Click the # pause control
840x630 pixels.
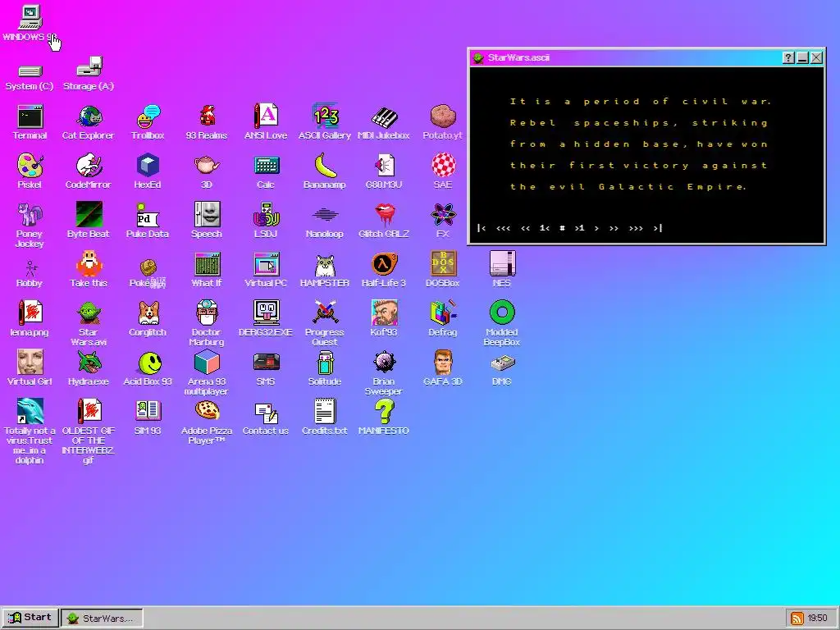pos(562,228)
